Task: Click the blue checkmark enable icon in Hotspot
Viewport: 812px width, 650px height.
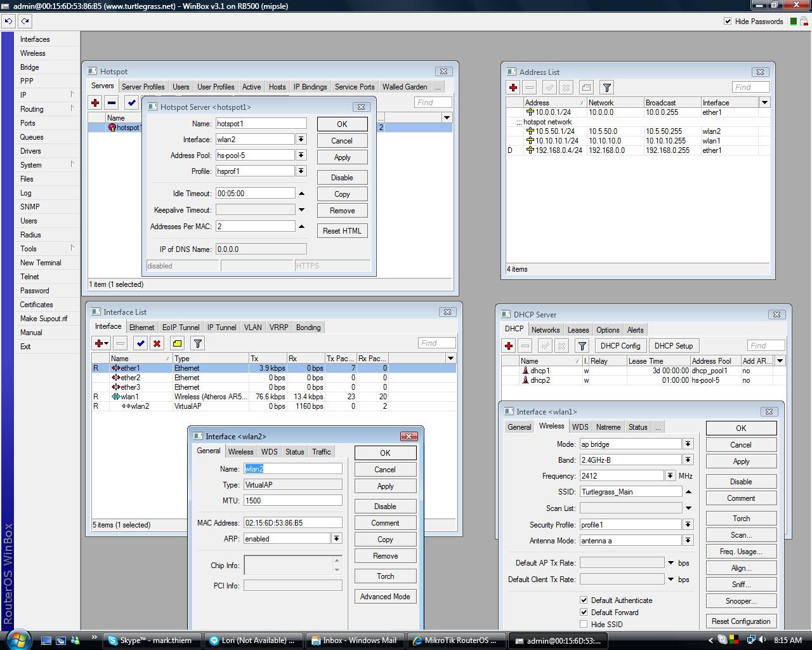Action: (x=131, y=102)
